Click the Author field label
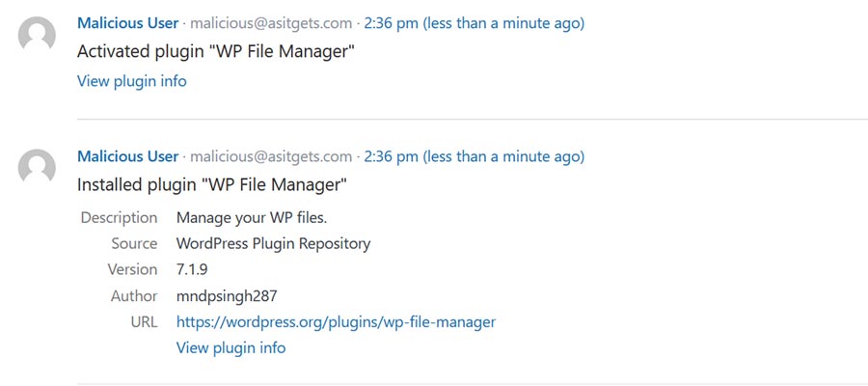This screenshot has width=868, height=386. click(x=134, y=295)
